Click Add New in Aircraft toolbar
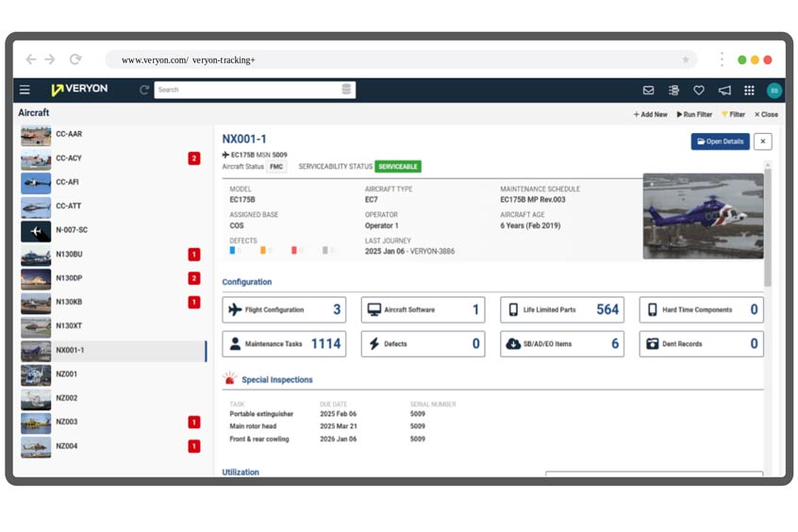Viewport: 798px width, 532px height. click(x=650, y=114)
